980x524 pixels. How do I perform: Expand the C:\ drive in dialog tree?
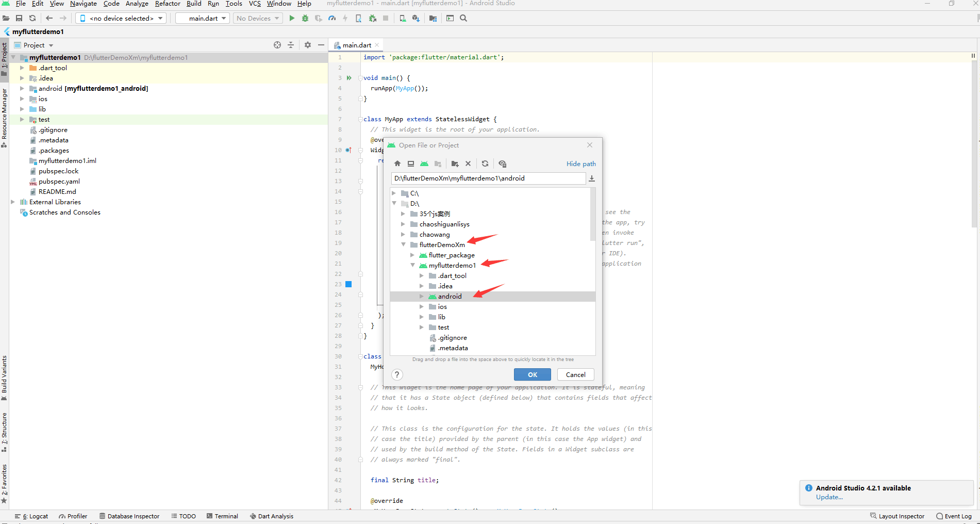(x=394, y=193)
